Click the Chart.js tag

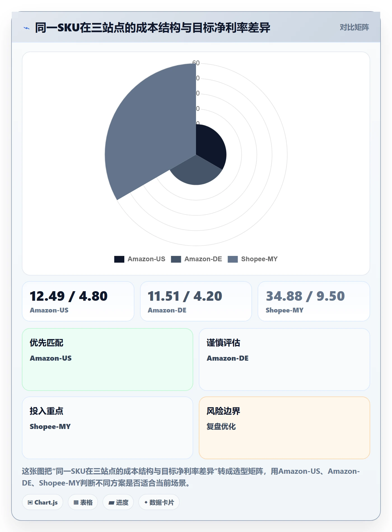point(43,502)
